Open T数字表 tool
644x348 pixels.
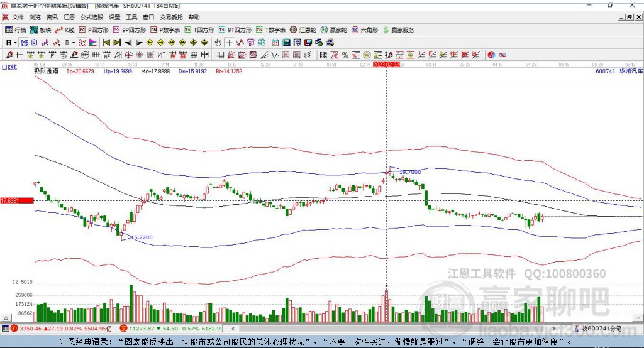pyautogui.click(x=270, y=30)
